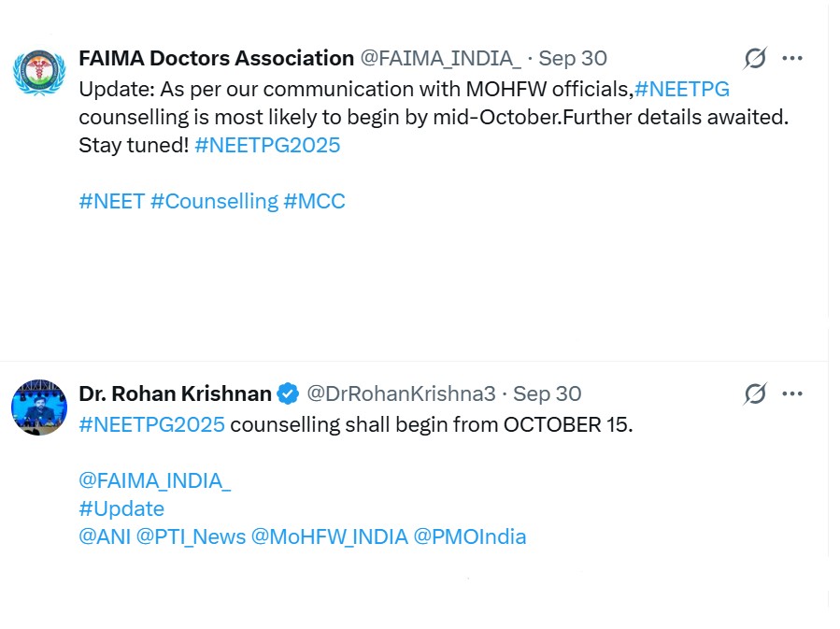Image resolution: width=840 pixels, height=629 pixels.
Task: Open the #NEETPG2025 hashtag in FAIMA's tweet
Action: coord(267,145)
